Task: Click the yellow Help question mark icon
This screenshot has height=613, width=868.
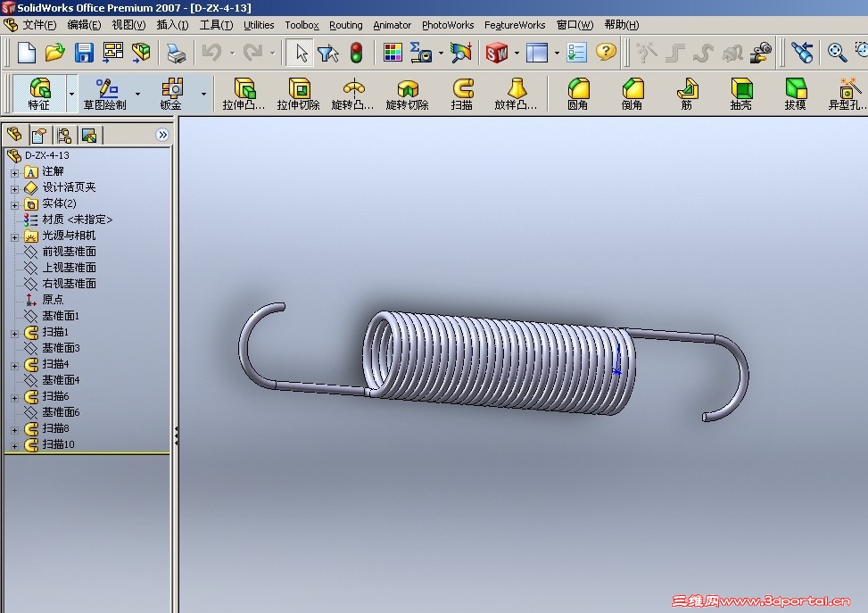Action: 606,52
